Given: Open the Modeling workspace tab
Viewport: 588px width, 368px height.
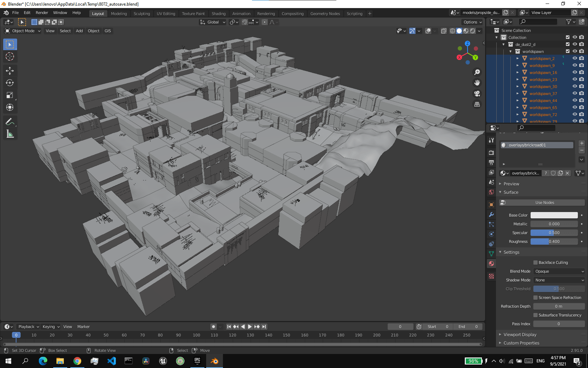Looking at the screenshot, I should [119, 13].
